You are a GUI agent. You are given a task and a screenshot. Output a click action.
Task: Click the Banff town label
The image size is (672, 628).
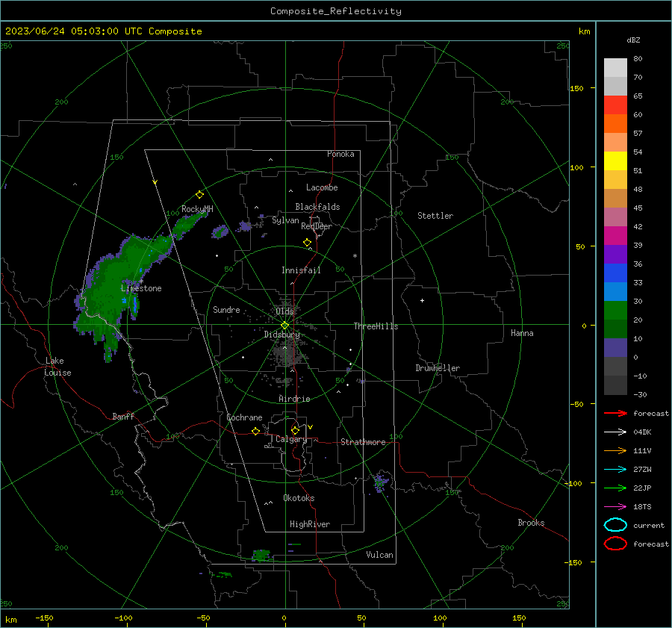123,417
